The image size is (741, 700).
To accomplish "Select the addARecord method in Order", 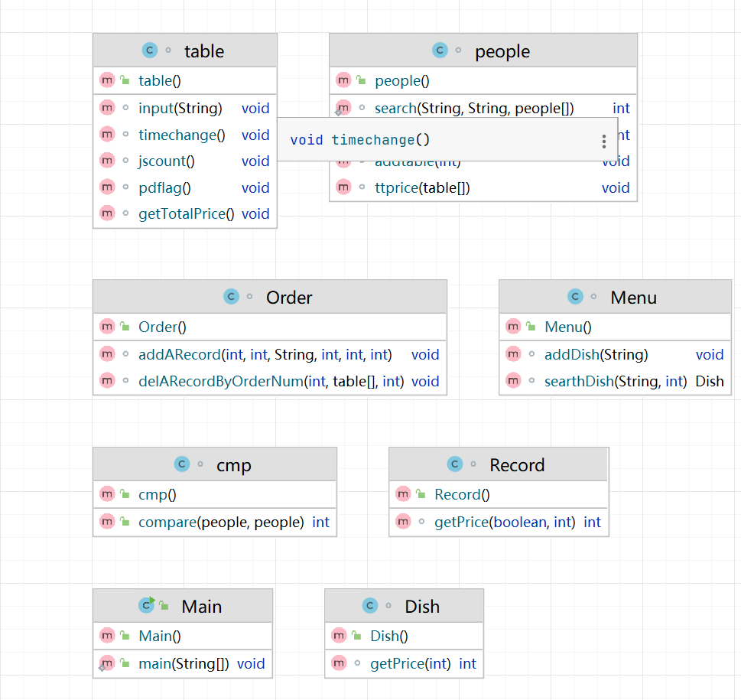I will pyautogui.click(x=265, y=354).
